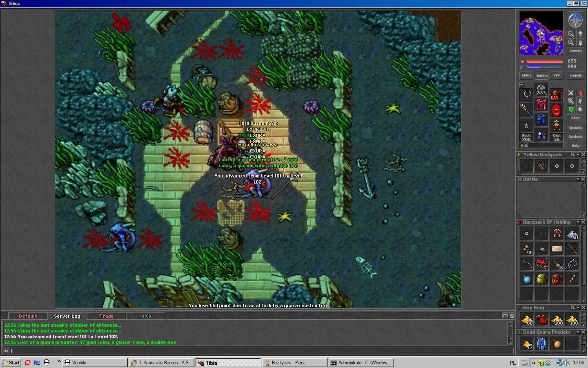The image size is (588, 368).
Task: Go up from Yellow Backpack container
Action: pyautogui.click(x=573, y=155)
